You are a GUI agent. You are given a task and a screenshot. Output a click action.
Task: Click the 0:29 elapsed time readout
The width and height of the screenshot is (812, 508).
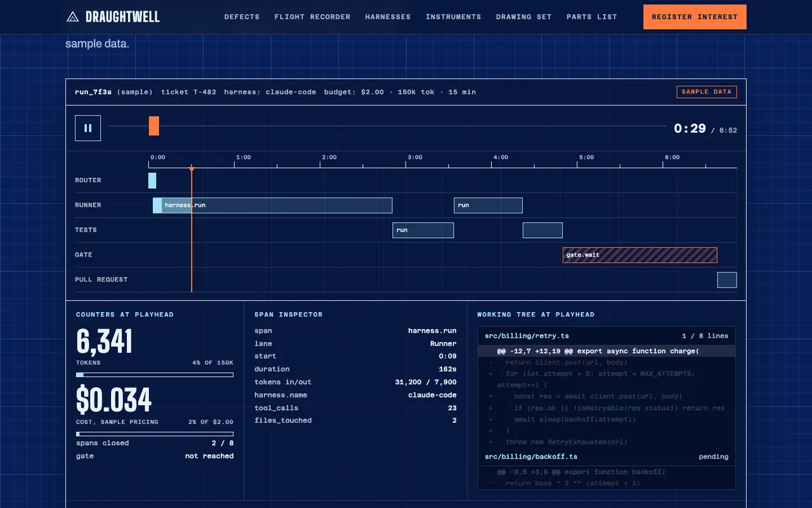[690, 128]
